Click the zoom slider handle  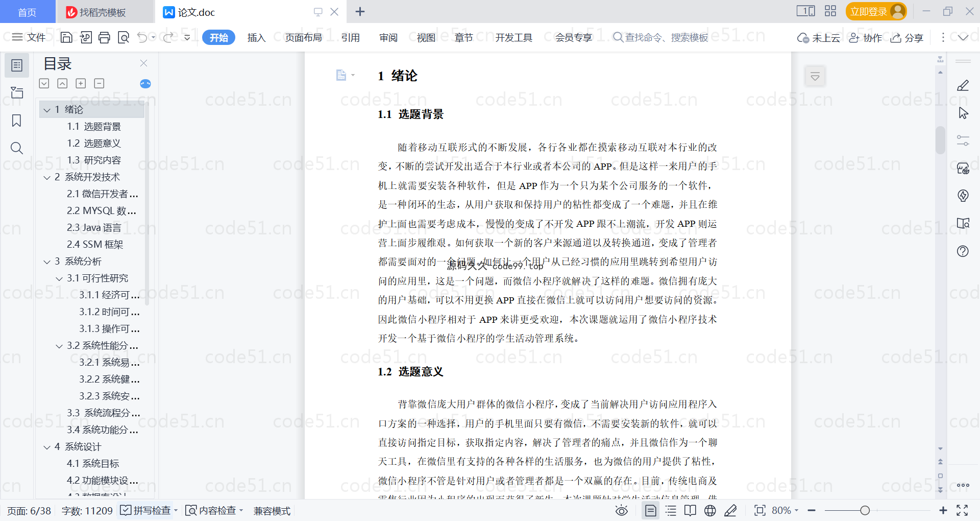point(865,510)
